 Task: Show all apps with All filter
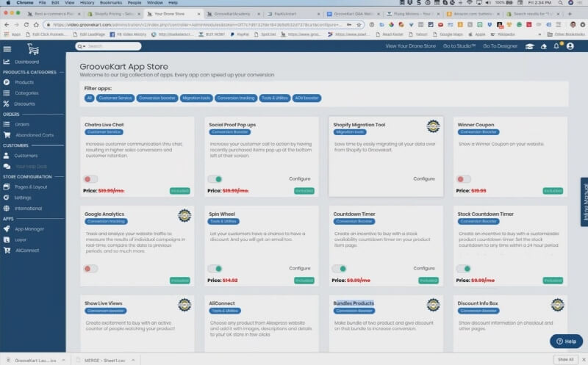89,98
